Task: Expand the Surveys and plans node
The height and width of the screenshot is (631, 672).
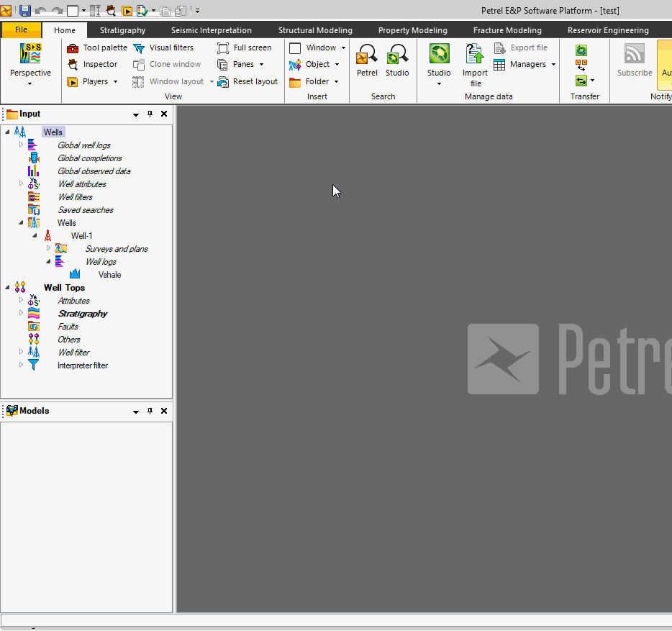Action: click(48, 248)
